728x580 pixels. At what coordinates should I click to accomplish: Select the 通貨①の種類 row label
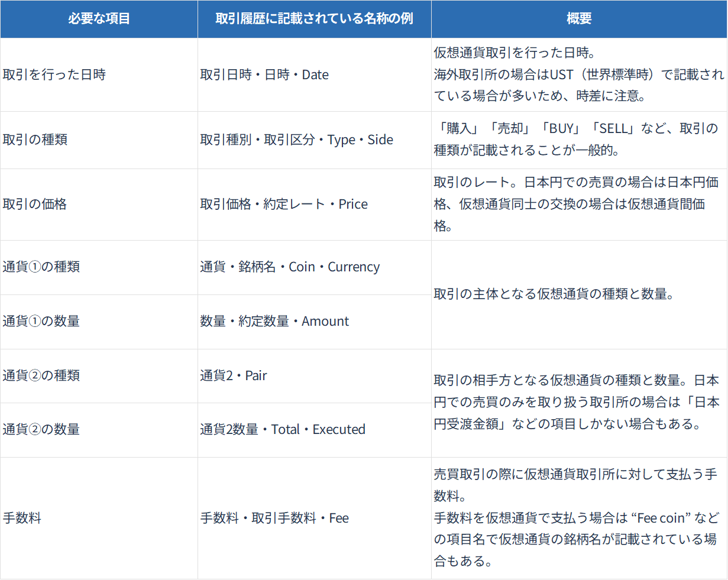(x=41, y=267)
